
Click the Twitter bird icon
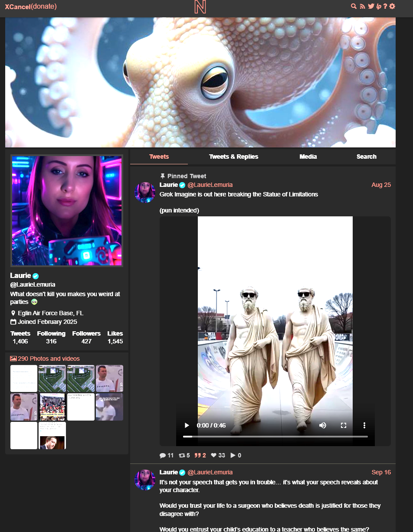[x=371, y=6]
